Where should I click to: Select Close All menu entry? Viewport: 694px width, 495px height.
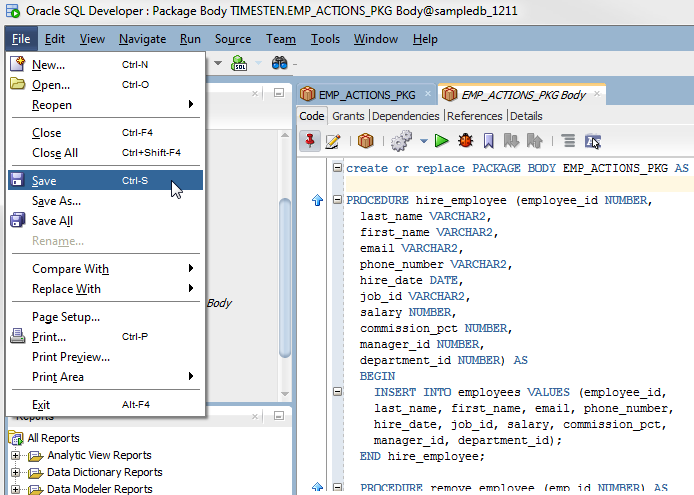(x=105, y=152)
